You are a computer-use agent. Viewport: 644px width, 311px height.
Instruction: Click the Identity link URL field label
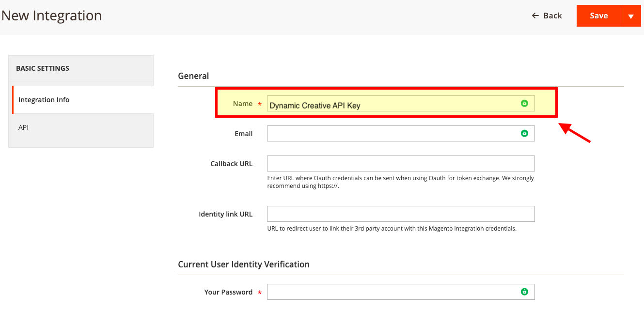(x=225, y=214)
